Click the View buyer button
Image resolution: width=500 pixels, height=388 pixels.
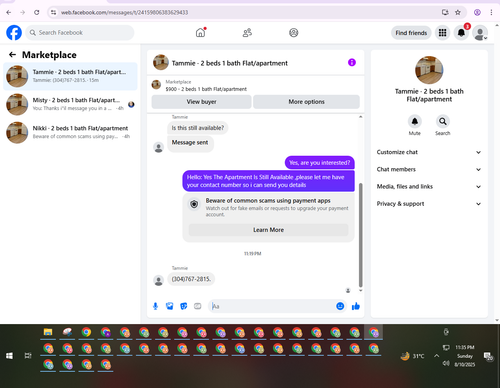point(201,102)
